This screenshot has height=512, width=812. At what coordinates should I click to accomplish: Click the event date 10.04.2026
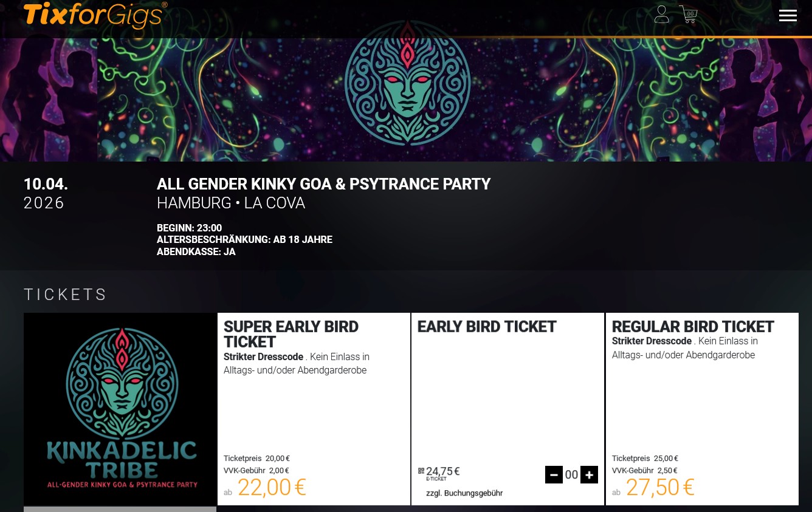click(x=45, y=193)
